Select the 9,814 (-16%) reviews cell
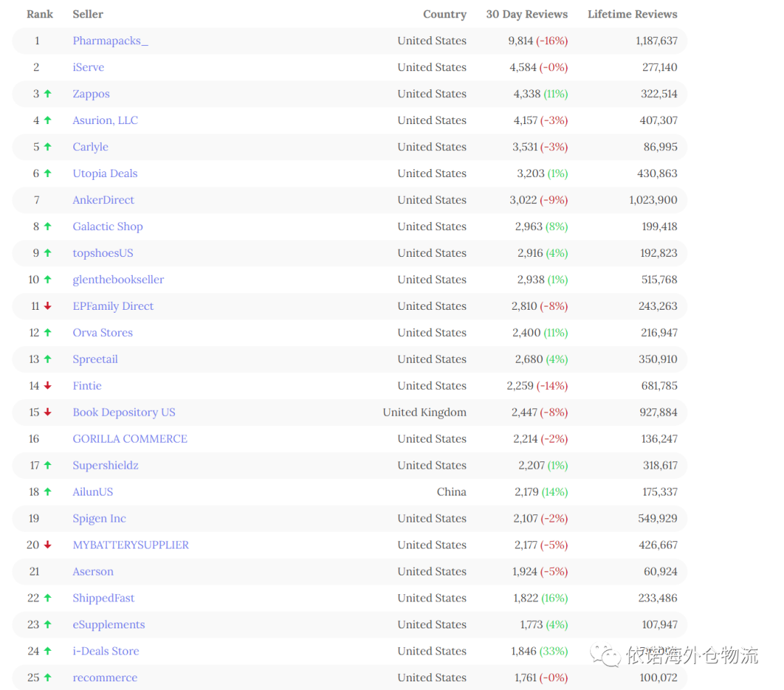The height and width of the screenshot is (690, 784). [538, 41]
